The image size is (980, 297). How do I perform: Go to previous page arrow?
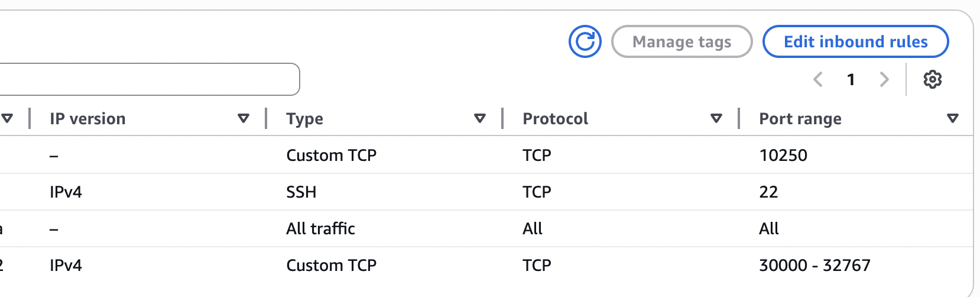point(818,79)
